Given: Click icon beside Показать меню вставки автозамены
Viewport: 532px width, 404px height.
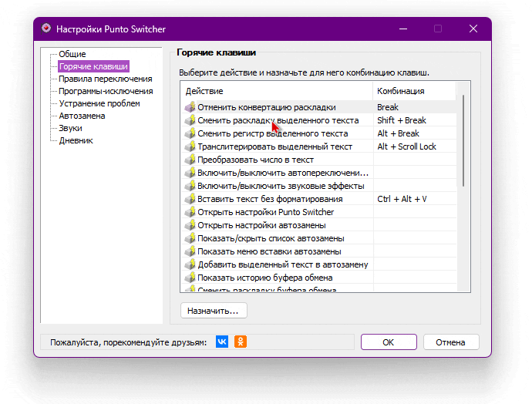Looking at the screenshot, I should (190, 251).
